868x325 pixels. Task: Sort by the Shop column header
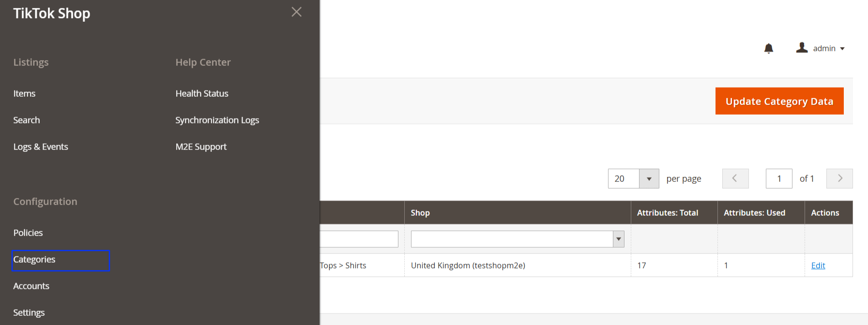pos(518,212)
